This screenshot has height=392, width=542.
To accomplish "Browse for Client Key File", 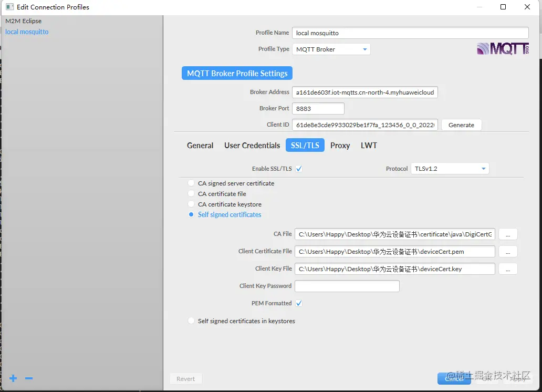I will [508, 269].
